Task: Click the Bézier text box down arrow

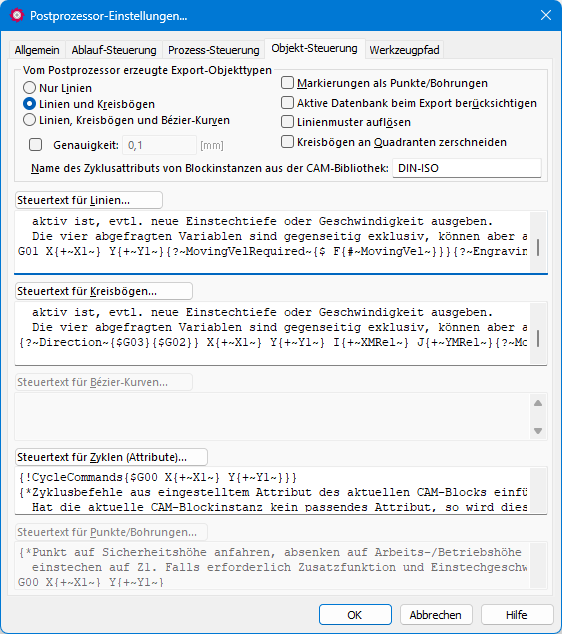Action: click(538, 431)
